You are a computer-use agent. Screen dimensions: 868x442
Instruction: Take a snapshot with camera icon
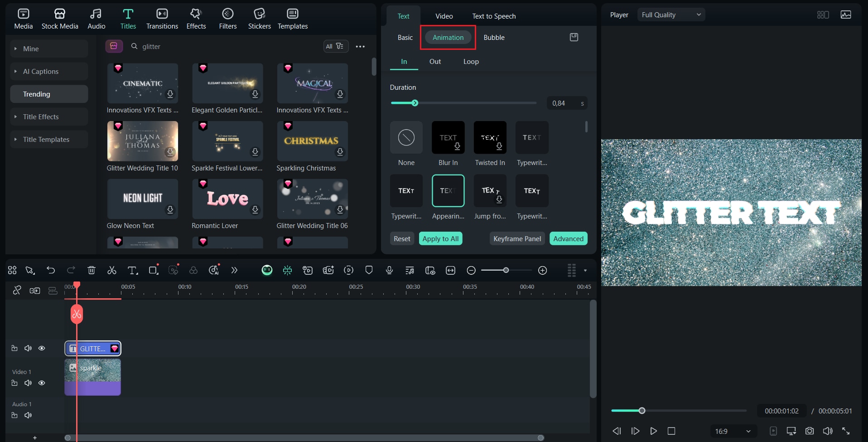point(810,431)
